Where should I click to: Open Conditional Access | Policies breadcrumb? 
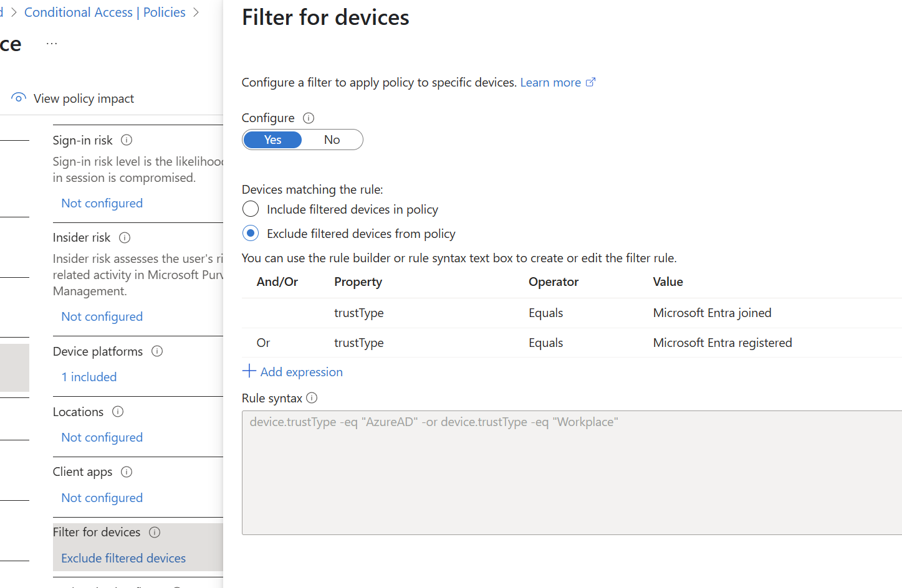(x=105, y=12)
